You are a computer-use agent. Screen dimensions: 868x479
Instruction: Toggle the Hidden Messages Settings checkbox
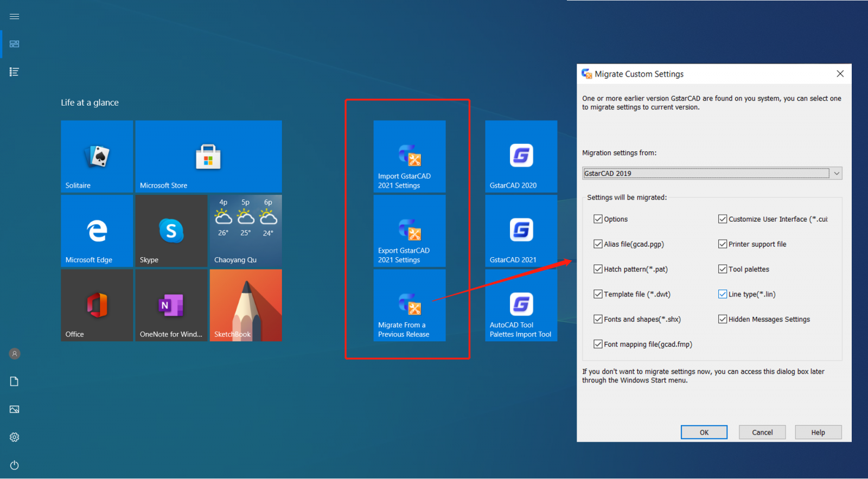coord(723,319)
